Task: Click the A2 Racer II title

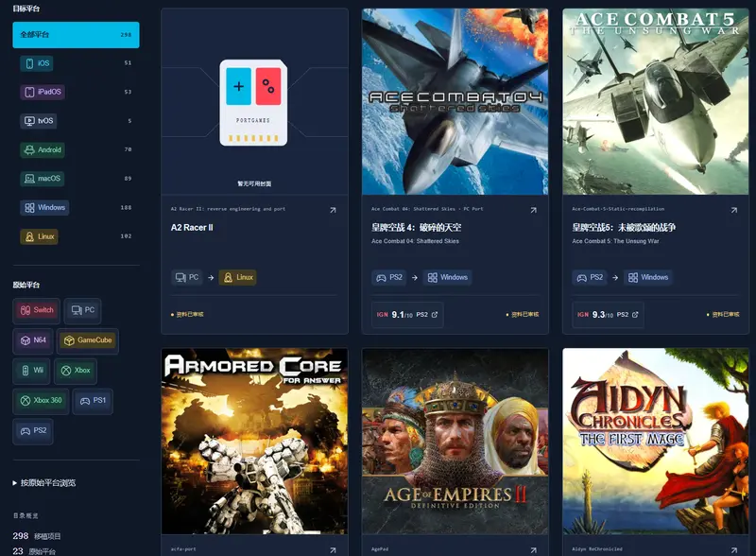Action: pyautogui.click(x=192, y=228)
